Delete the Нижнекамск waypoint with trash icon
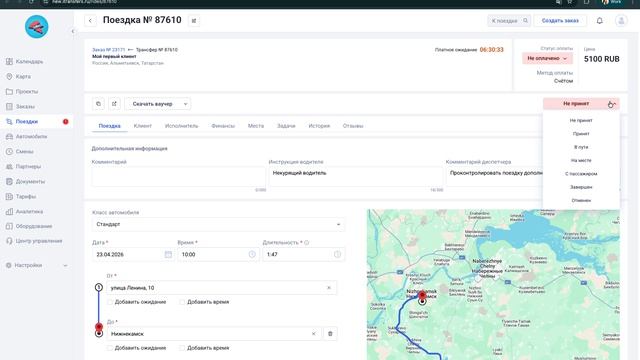640x360 pixels. pos(330,334)
